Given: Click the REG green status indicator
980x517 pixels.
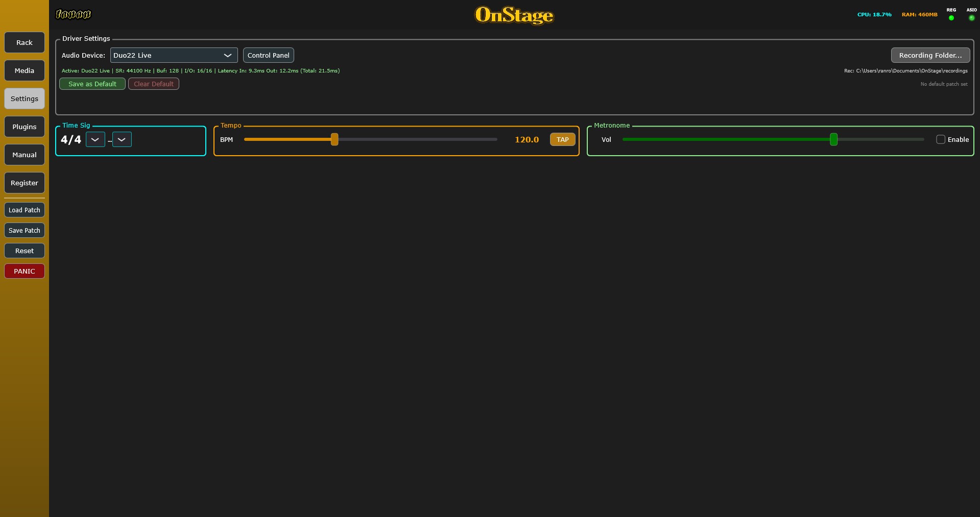Looking at the screenshot, I should pos(951,18).
